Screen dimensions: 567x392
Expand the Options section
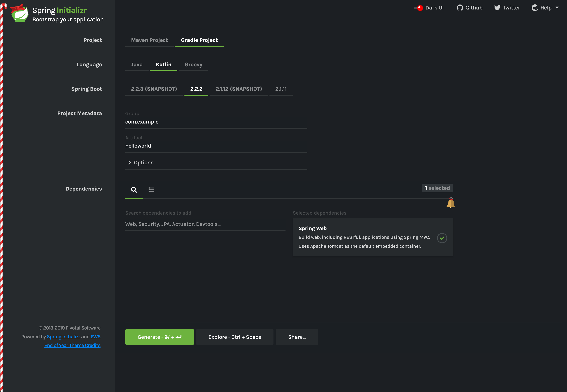(x=216, y=163)
